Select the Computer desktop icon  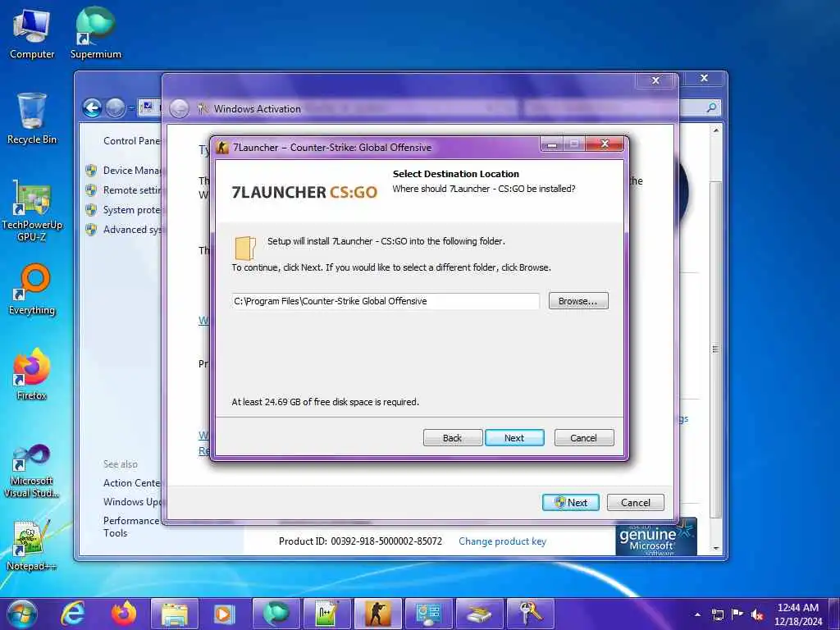coord(32,34)
